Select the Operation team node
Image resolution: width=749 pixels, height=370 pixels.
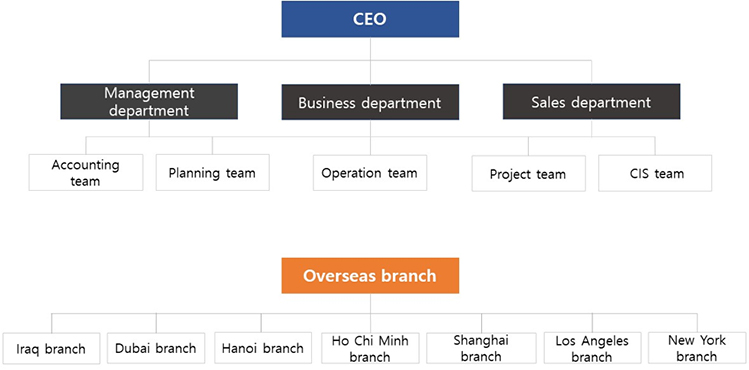[370, 173]
